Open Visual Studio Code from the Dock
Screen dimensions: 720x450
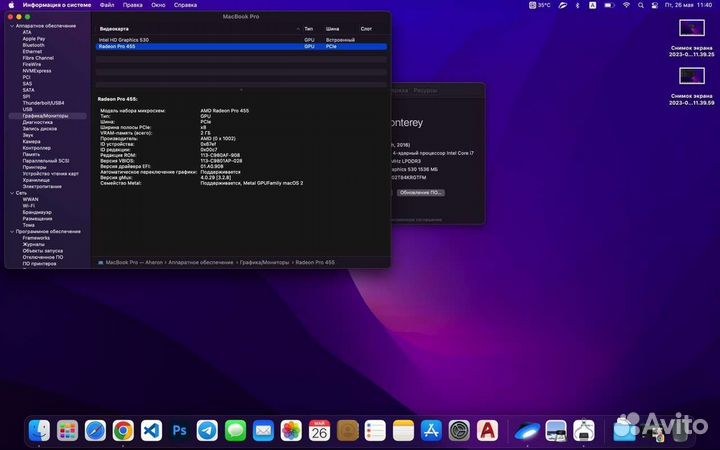click(x=152, y=431)
